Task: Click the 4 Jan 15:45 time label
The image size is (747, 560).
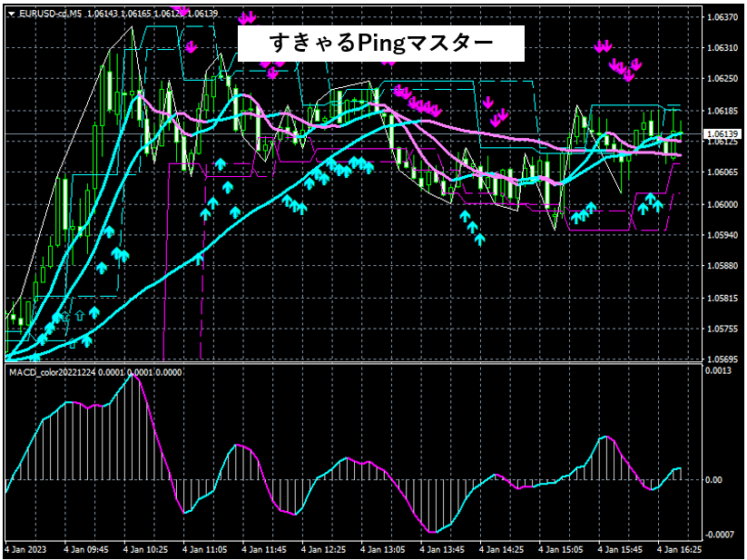Action: [621, 549]
